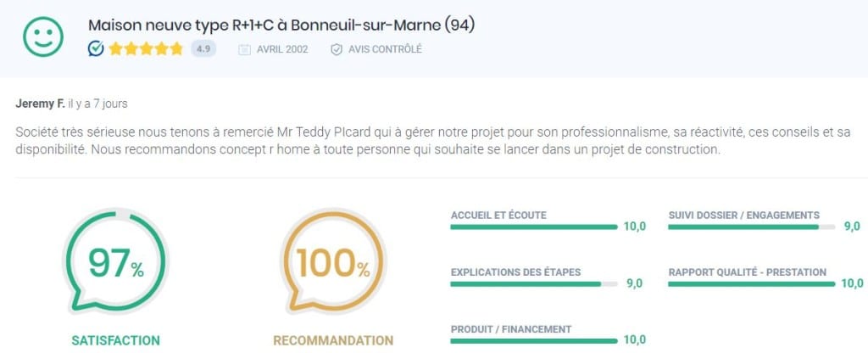Click the PRODUIT / FINANCEMENT progress bar
Image resolution: width=868 pixels, height=353 pixels.
click(x=534, y=341)
